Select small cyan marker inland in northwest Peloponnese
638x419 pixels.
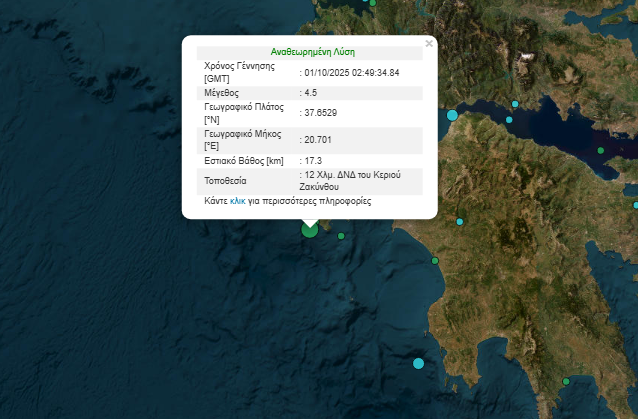[459, 222]
